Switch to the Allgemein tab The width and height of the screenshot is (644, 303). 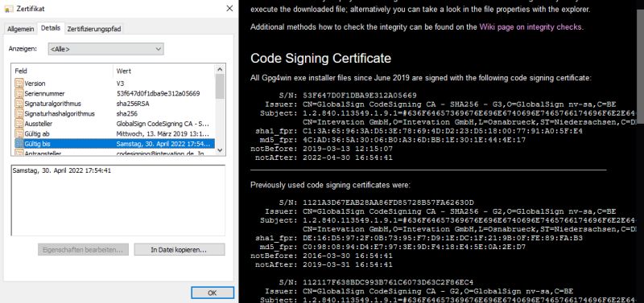click(x=21, y=29)
